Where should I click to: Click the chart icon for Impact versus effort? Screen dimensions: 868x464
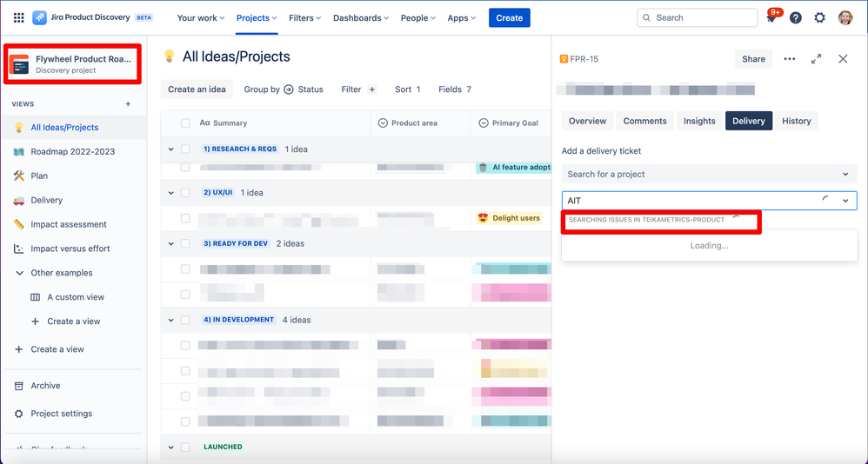coord(19,249)
